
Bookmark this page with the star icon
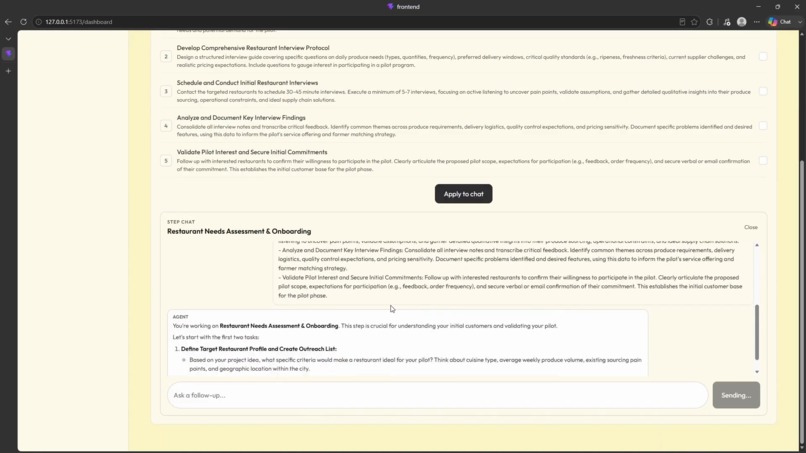click(x=694, y=22)
